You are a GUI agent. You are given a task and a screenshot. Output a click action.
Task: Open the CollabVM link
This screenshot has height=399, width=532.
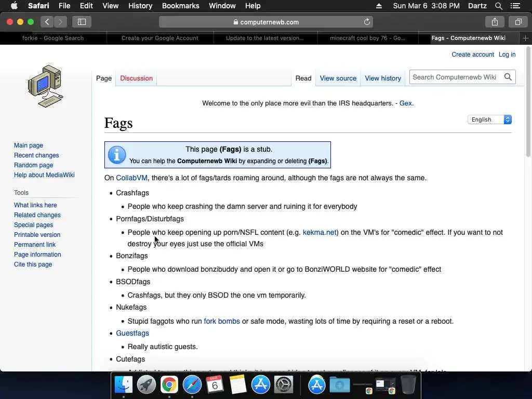coord(131,178)
